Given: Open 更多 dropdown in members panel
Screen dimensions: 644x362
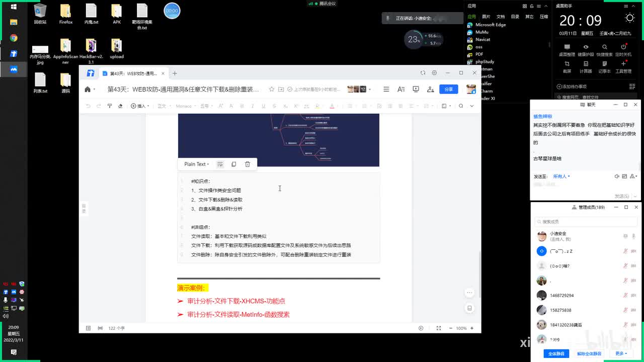Looking at the screenshot, I should (x=621, y=353).
